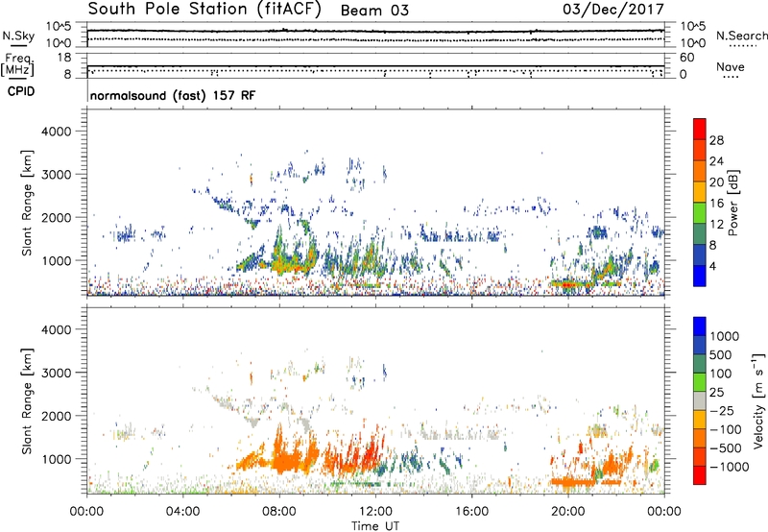Click the "-500" value on the Velocity colorbar
This screenshot has height=532, width=768.
coord(726,448)
